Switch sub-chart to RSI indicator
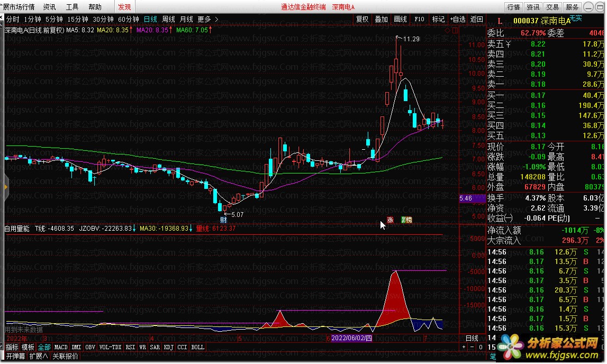This screenshot has height=364, width=607. click(x=131, y=347)
